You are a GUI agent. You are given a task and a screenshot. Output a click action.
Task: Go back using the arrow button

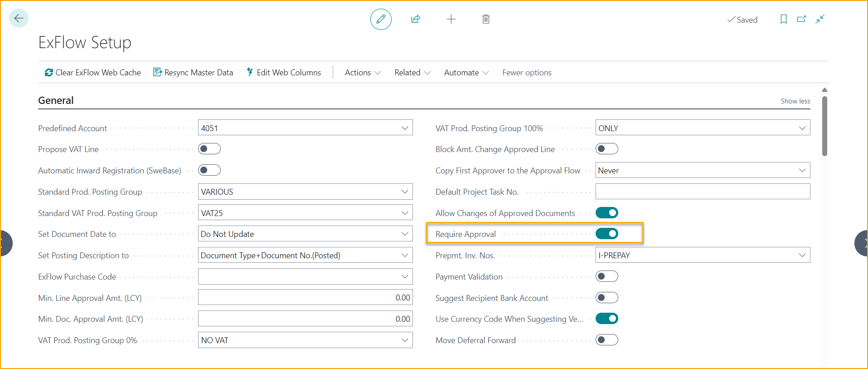pos(19,18)
